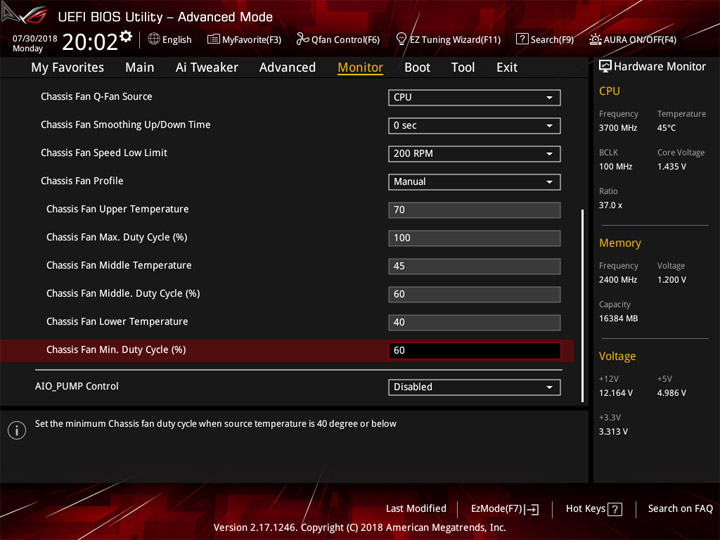
Task: Open the Tool tab
Action: [x=463, y=68]
